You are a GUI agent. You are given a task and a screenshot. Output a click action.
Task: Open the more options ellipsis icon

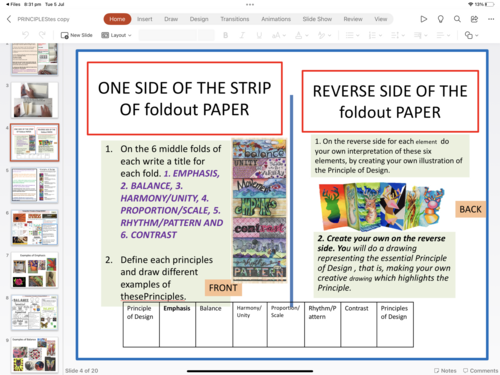491,19
